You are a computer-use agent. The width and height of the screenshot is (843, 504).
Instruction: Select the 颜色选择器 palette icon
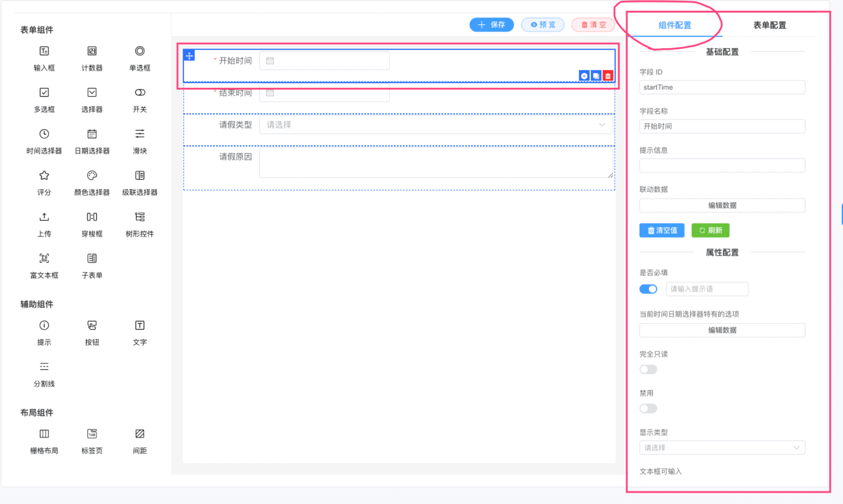92,176
